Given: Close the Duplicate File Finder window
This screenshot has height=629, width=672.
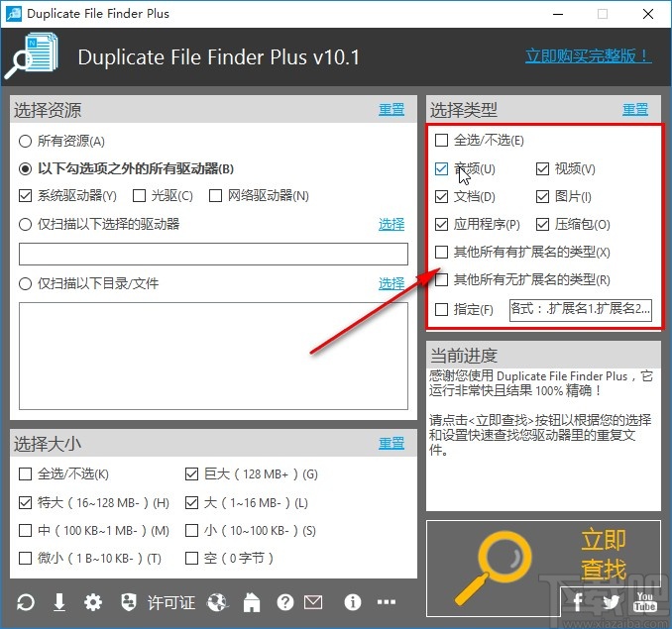Looking at the screenshot, I should click(x=648, y=14).
